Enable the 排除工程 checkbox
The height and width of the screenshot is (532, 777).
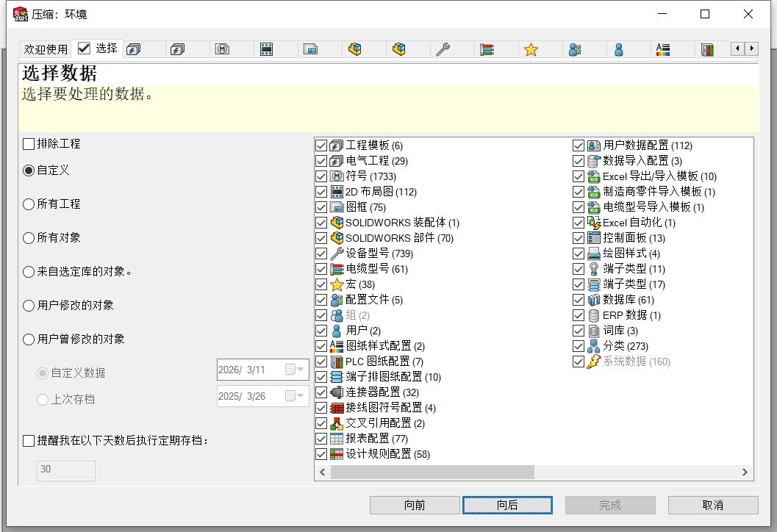point(29,144)
